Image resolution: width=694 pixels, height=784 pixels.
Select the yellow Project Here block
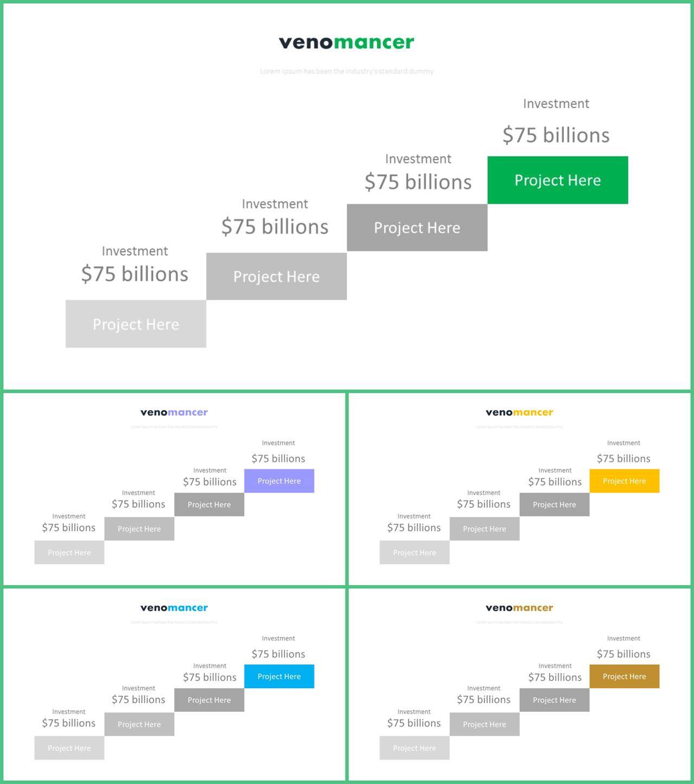625,481
